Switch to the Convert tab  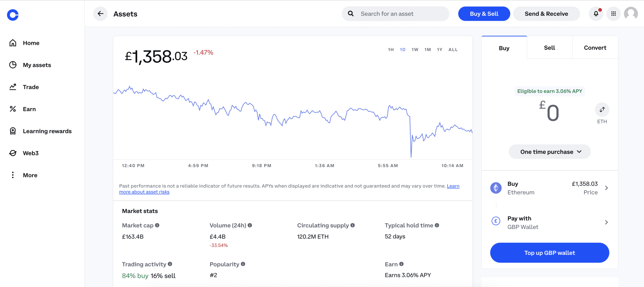click(595, 48)
